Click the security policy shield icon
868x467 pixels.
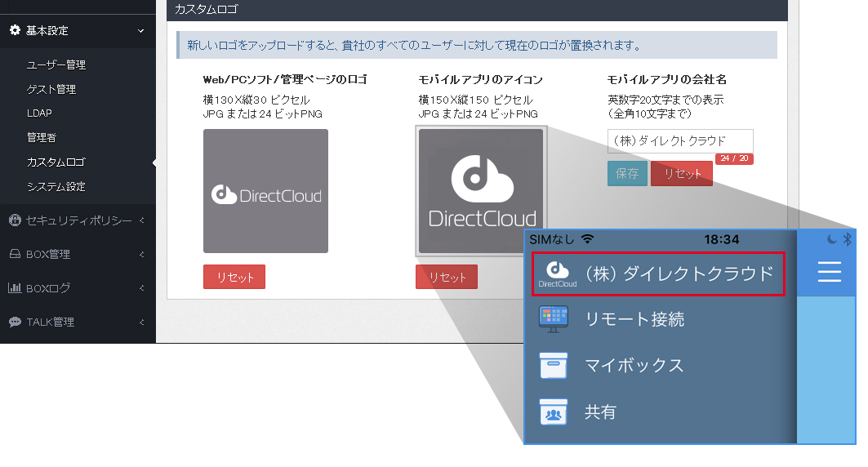(x=15, y=220)
